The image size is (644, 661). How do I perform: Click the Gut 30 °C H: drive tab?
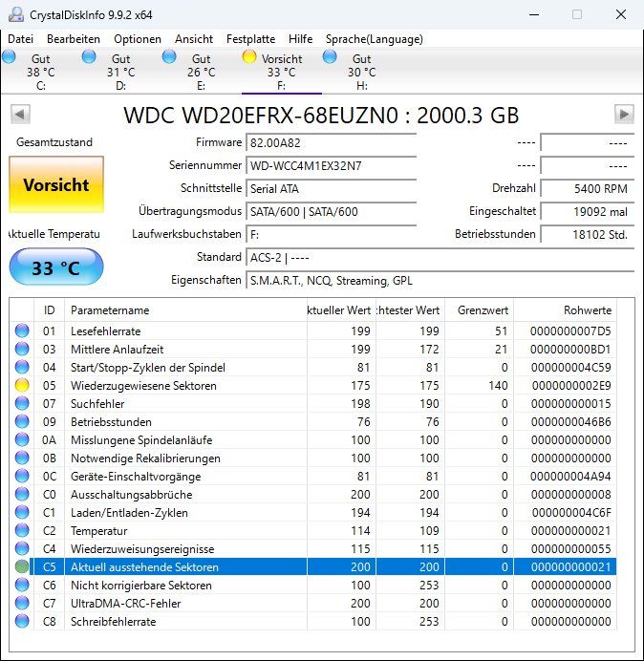pyautogui.click(x=362, y=72)
